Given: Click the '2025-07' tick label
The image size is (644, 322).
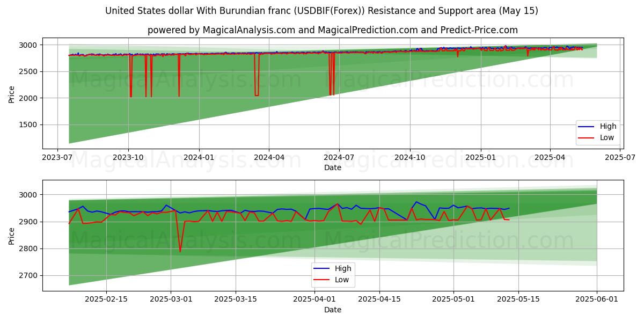Looking at the screenshot, I should pos(620,157).
